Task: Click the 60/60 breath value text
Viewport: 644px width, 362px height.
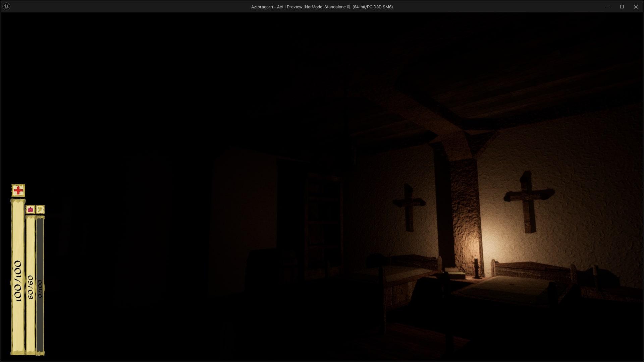Action: point(31,287)
